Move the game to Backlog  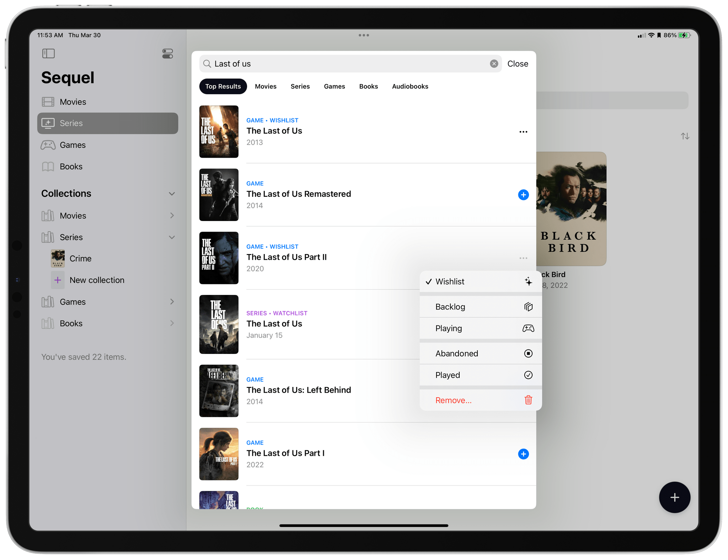click(x=481, y=307)
